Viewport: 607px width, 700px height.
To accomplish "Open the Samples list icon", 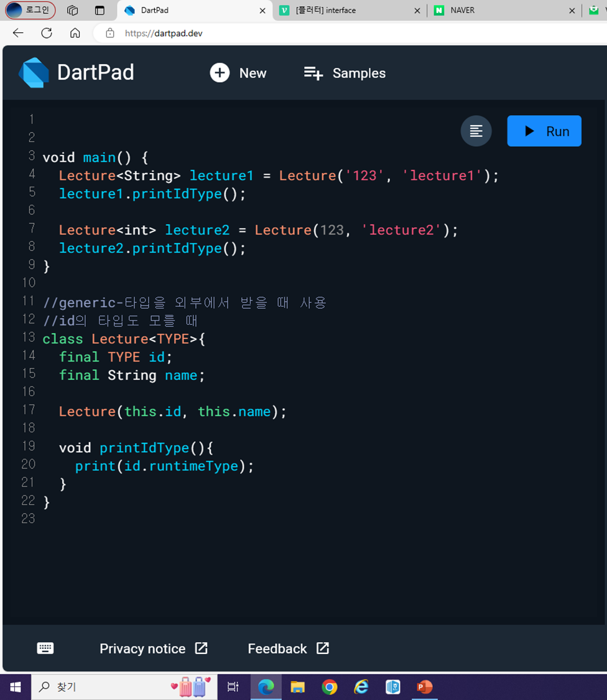I will 313,73.
